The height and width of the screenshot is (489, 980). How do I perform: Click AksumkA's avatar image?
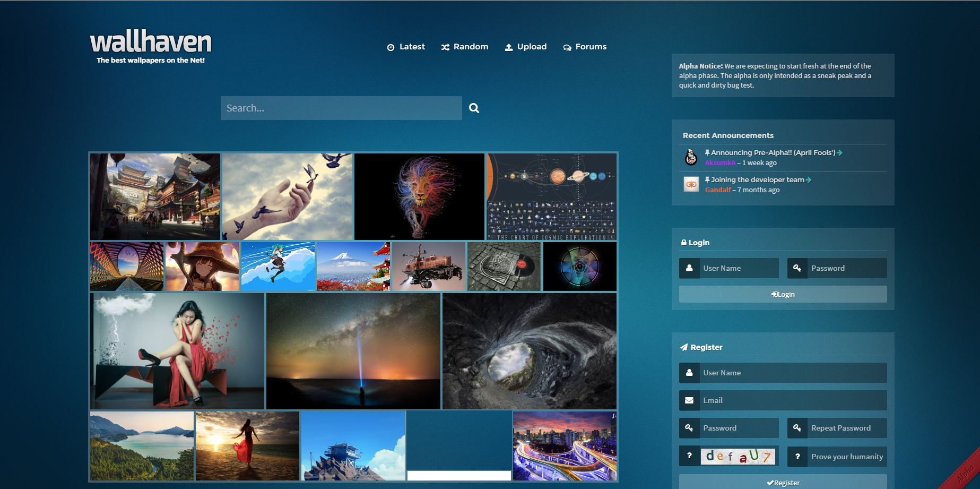click(691, 157)
